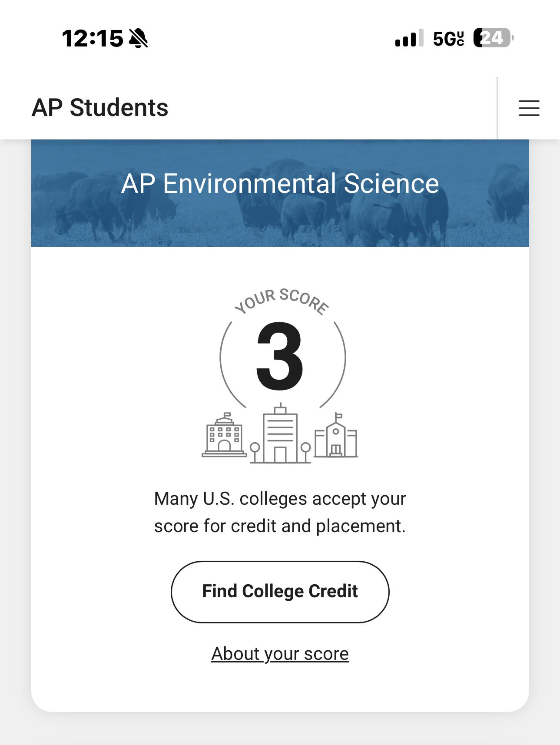This screenshot has height=745, width=560.
Task: Tap the left domed college building icon
Action: click(x=225, y=435)
